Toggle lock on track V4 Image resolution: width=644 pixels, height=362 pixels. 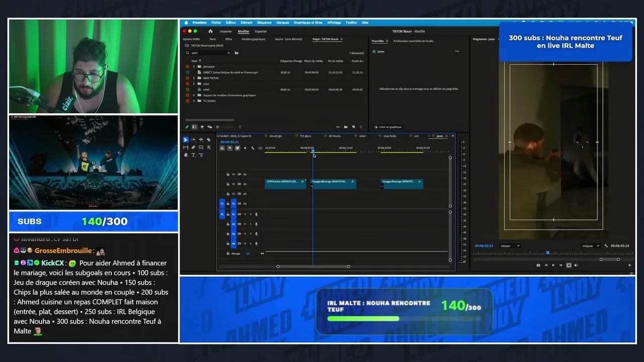pyautogui.click(x=228, y=174)
